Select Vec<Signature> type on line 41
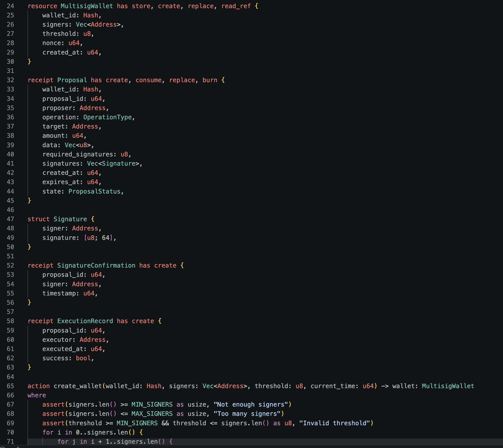The image size is (503, 448). tap(113, 163)
